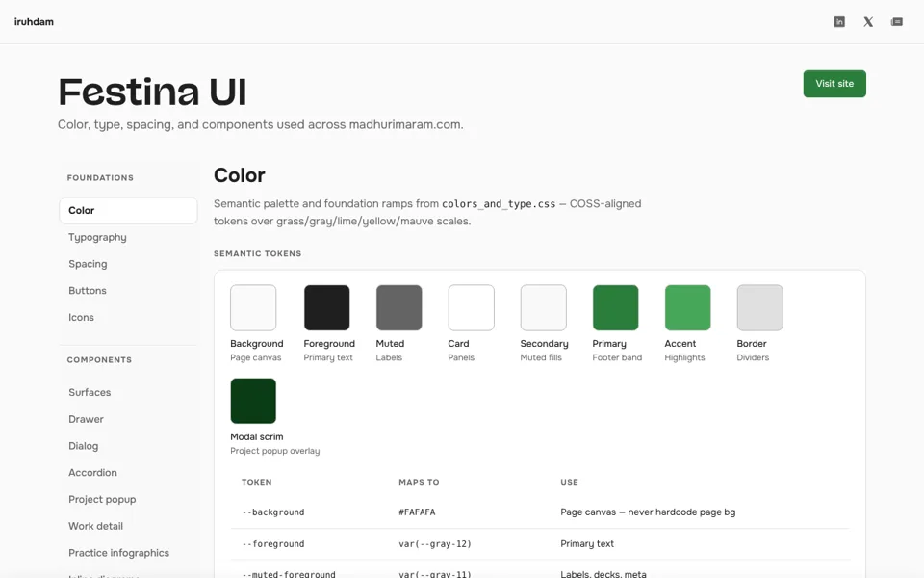Select the Card white swatch
Image resolution: width=924 pixels, height=578 pixels.
pyautogui.click(x=472, y=308)
